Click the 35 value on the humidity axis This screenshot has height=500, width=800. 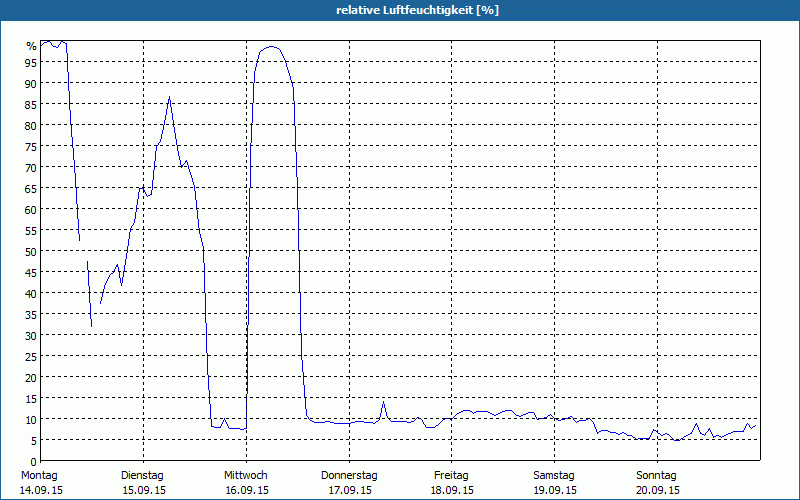[31, 314]
